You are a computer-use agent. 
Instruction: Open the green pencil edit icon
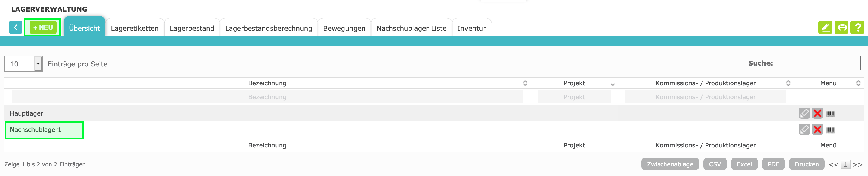(825, 28)
